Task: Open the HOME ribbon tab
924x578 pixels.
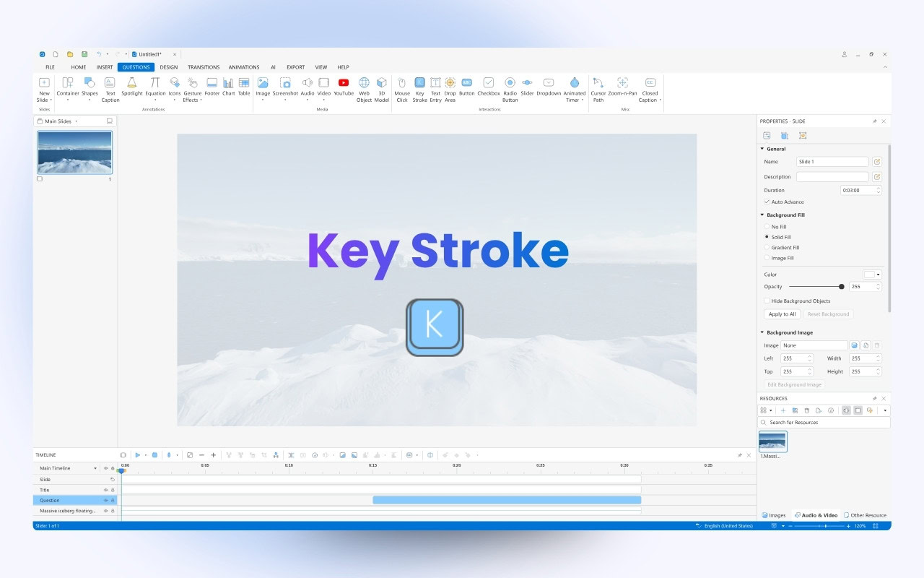Action: click(x=78, y=67)
